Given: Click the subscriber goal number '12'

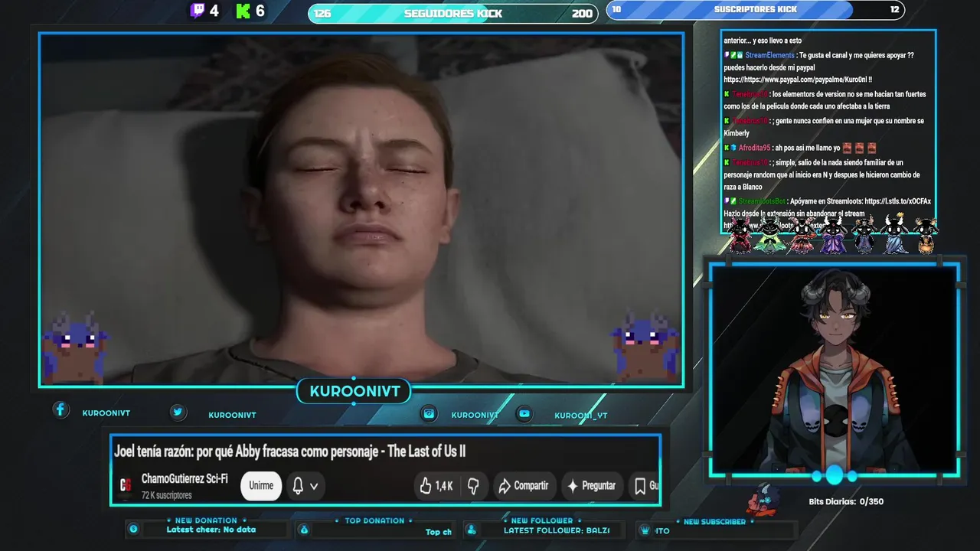Looking at the screenshot, I should pos(895,9).
